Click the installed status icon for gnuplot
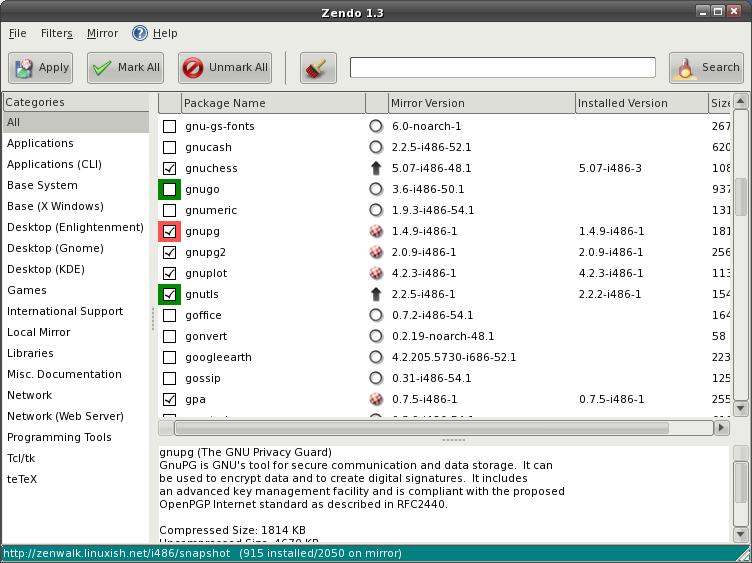The image size is (752, 563). point(376,273)
